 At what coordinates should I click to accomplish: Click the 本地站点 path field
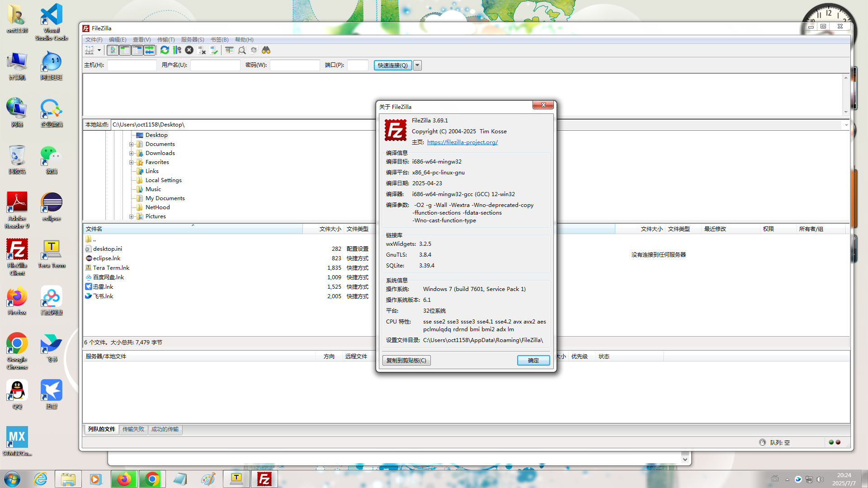click(243, 125)
